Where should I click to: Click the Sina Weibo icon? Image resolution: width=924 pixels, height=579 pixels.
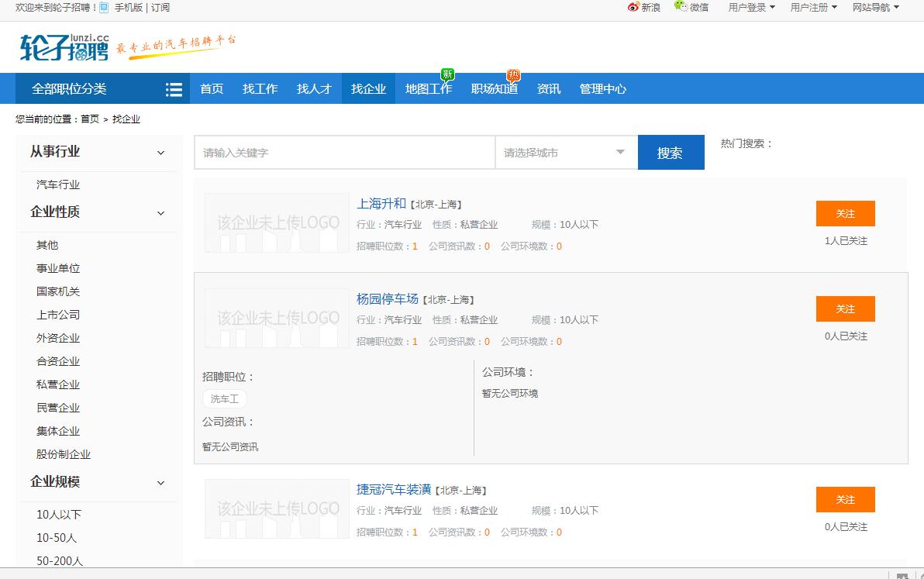point(633,7)
